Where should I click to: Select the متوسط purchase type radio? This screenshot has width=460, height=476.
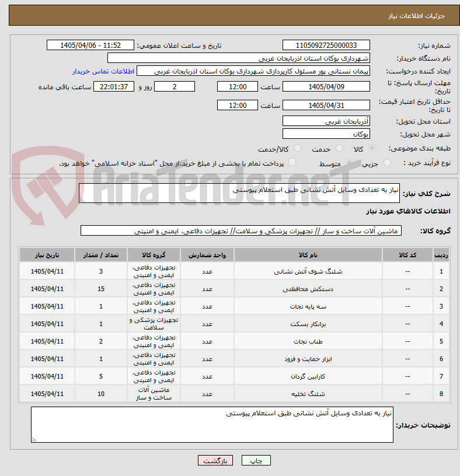pos(350,163)
